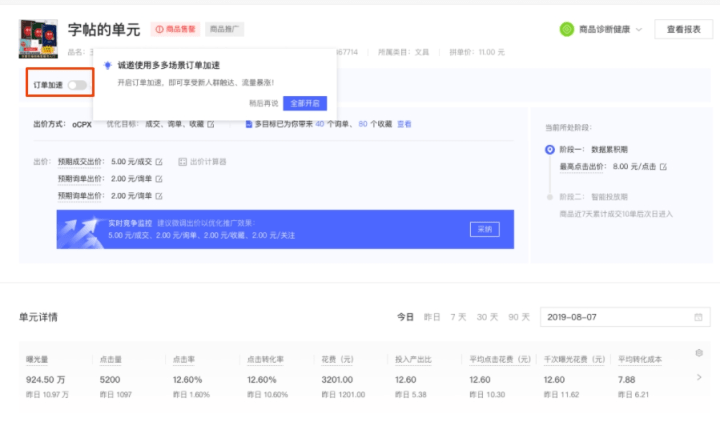Edit the 预期成交出价 5.00 元 bid
The width and height of the screenshot is (720, 422).
pos(158,161)
